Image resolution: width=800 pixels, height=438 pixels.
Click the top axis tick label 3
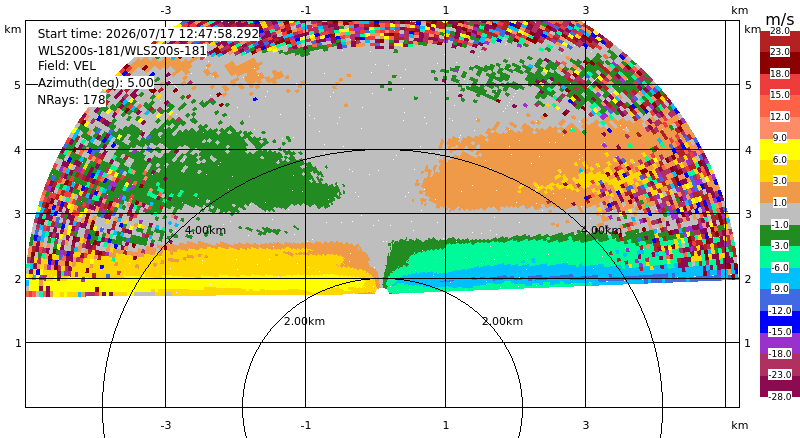(585, 10)
